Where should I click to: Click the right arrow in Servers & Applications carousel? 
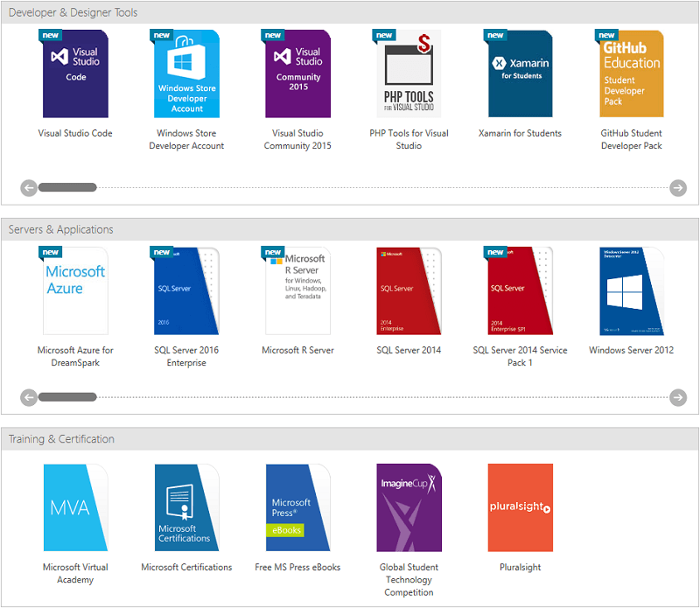[677, 397]
